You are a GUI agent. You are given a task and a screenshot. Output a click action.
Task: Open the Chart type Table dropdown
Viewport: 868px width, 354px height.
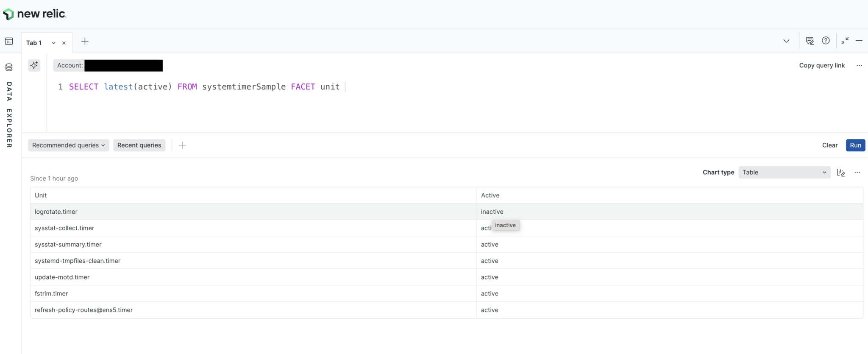[x=784, y=173]
